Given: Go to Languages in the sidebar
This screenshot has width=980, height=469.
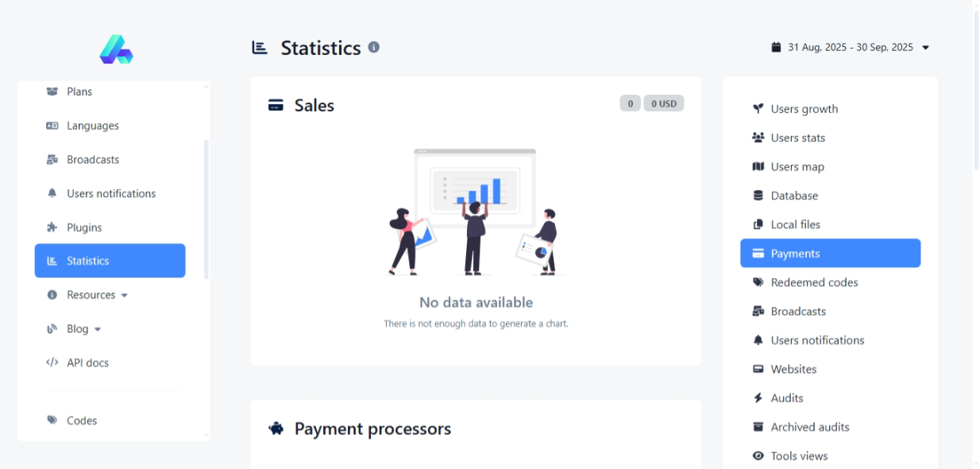Looking at the screenshot, I should coord(92,126).
